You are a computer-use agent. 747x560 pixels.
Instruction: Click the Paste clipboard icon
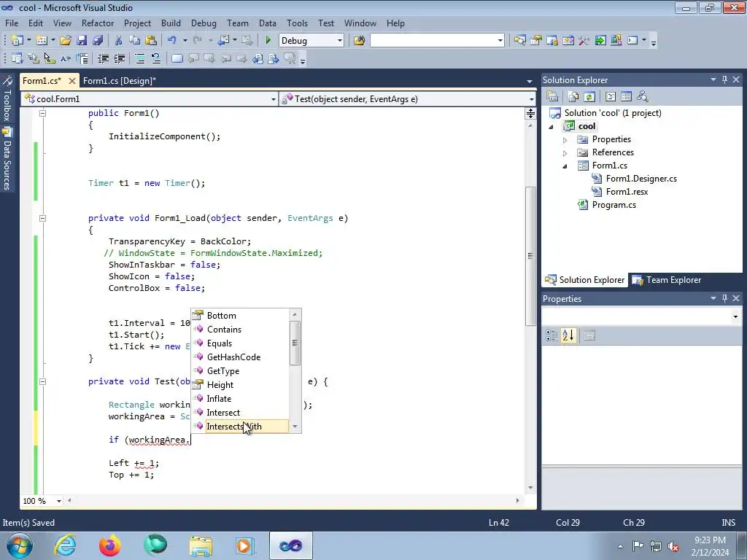[151, 41]
